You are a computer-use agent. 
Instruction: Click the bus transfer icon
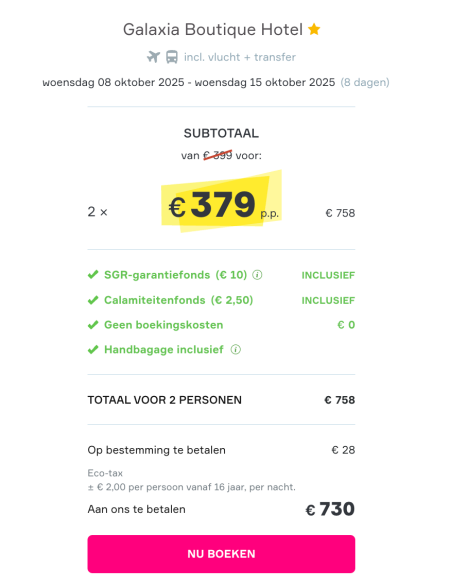[x=172, y=57]
